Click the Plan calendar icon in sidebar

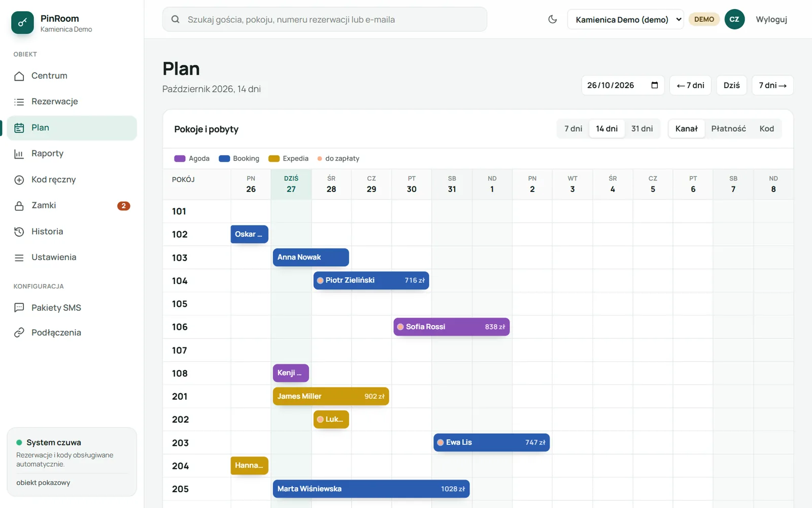19,128
